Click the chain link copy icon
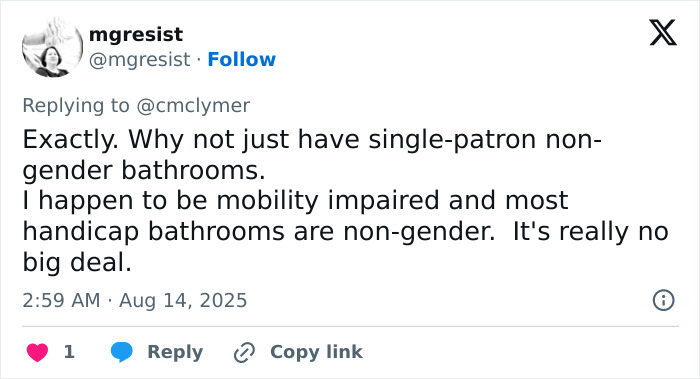700x379 pixels. pos(244,352)
